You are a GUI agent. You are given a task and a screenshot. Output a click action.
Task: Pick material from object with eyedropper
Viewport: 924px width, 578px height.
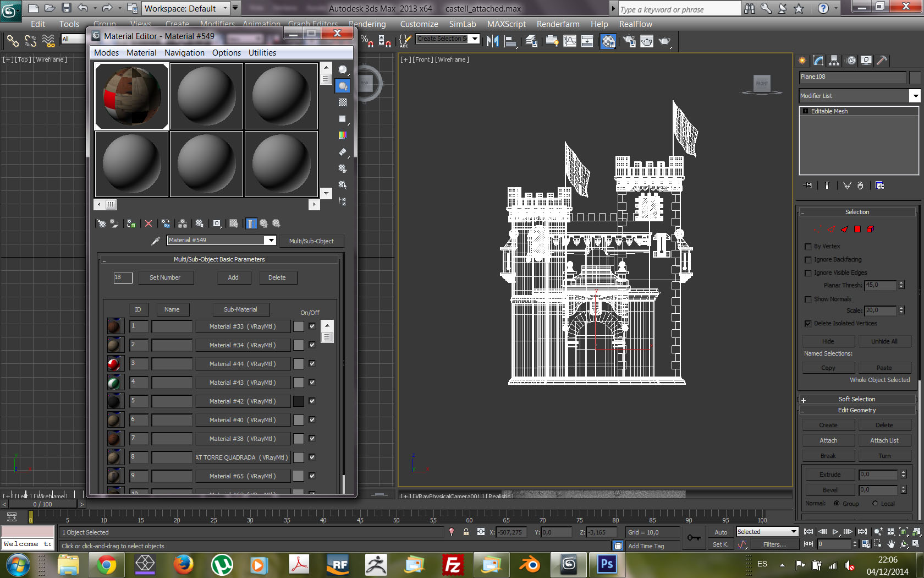[156, 241]
